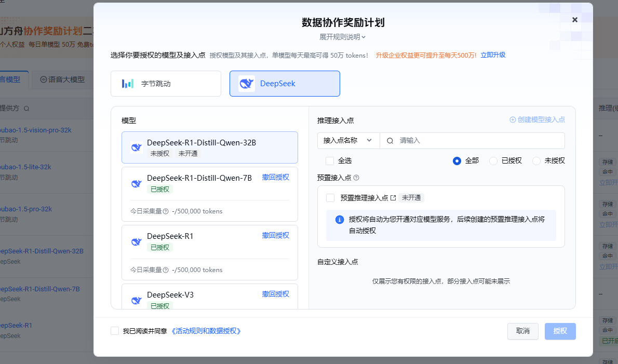618x364 pixels.
Task: Expand 展开规则说明 section
Action: pos(343,37)
